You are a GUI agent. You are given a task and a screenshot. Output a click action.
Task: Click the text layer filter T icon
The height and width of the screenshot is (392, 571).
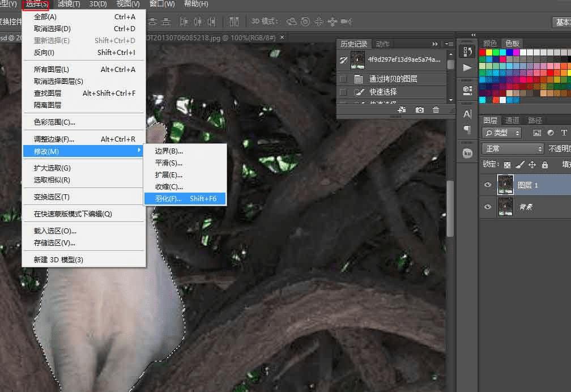click(x=564, y=133)
